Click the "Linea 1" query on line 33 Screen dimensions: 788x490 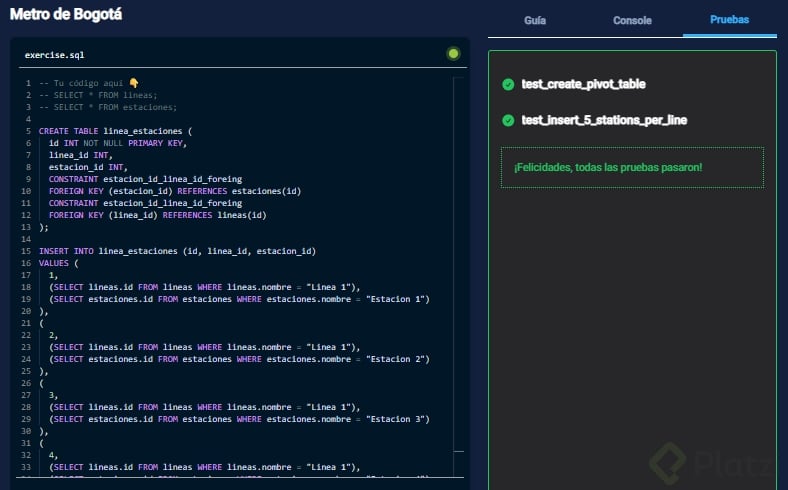tap(205, 467)
